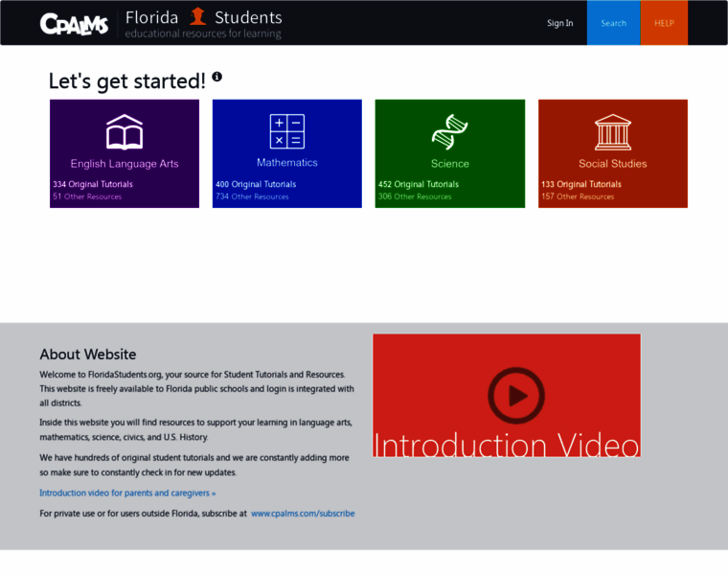Image resolution: width=728 pixels, height=575 pixels.
Task: Click the About Website heading
Action: coord(88,355)
